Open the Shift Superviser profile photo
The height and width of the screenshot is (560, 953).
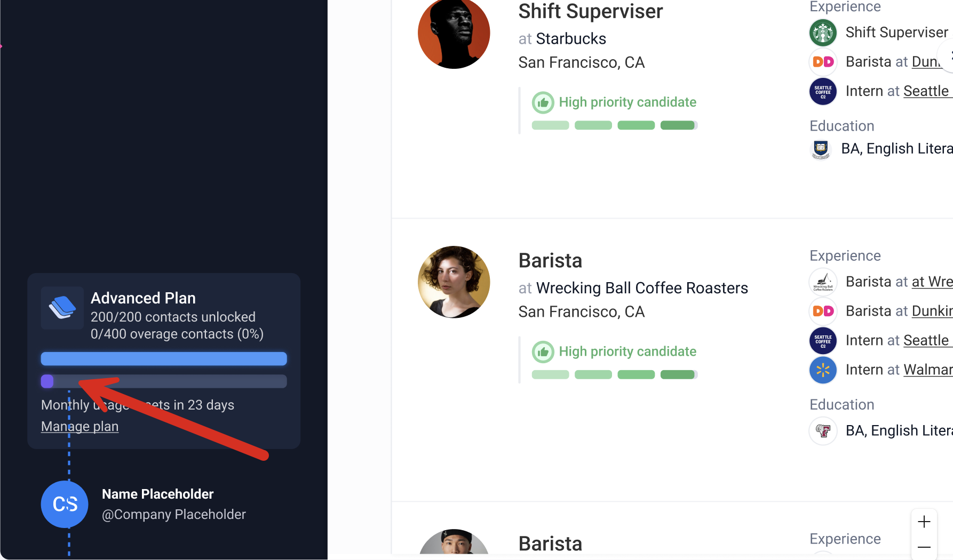[454, 33]
